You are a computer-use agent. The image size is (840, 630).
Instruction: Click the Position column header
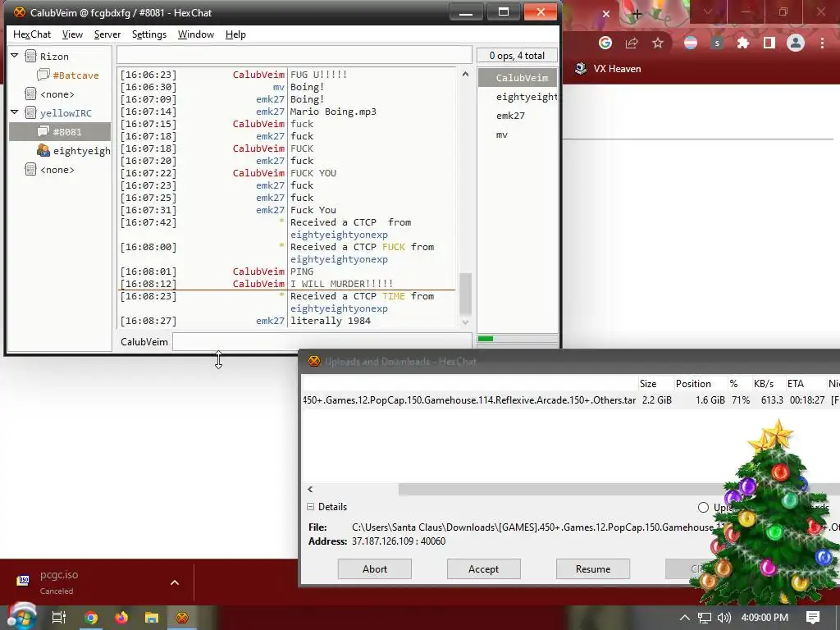pyautogui.click(x=693, y=384)
